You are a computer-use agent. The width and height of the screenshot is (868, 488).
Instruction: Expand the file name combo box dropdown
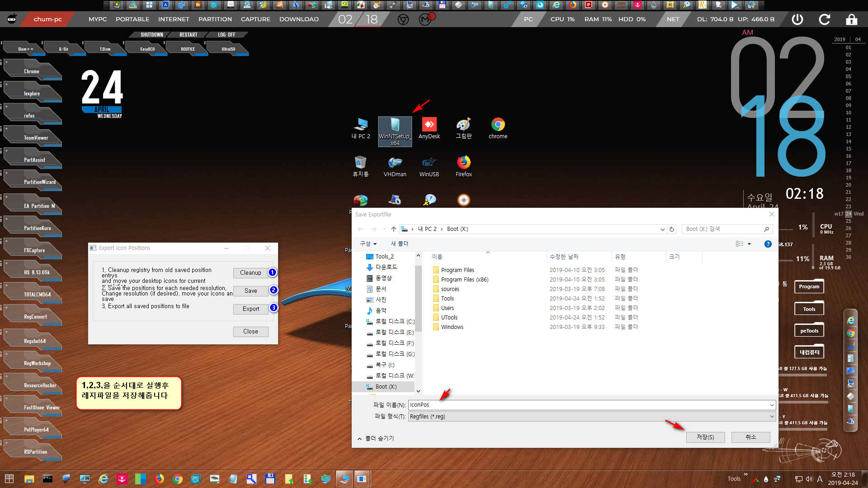point(772,405)
